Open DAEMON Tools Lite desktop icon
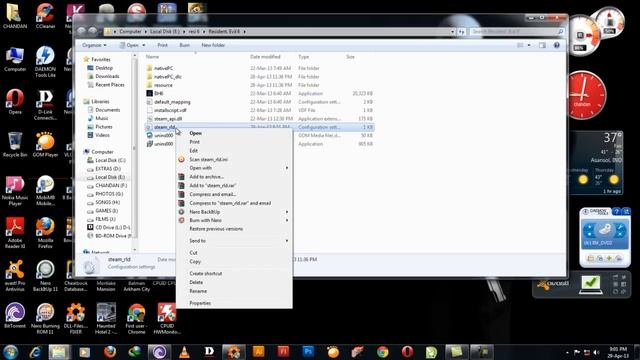The image size is (640, 360). 45,61
